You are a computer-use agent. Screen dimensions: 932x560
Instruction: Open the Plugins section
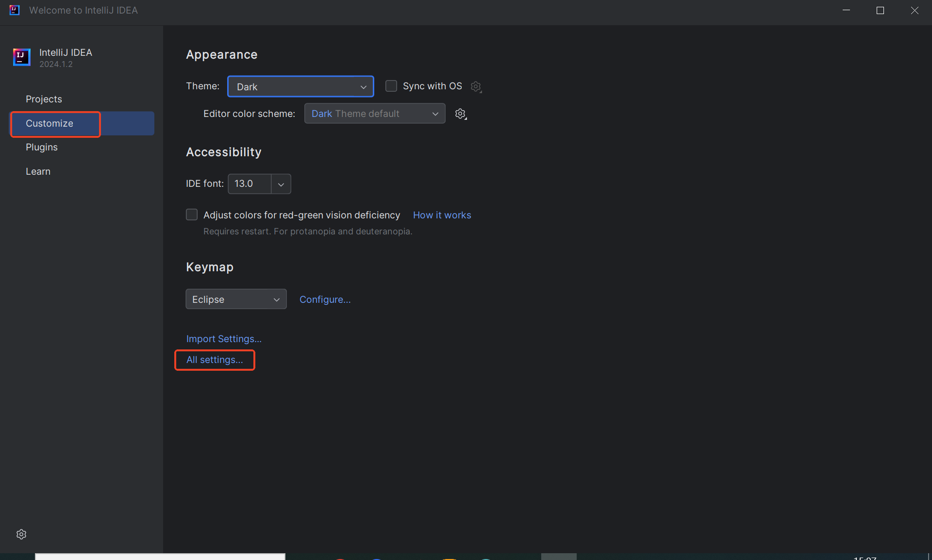42,147
